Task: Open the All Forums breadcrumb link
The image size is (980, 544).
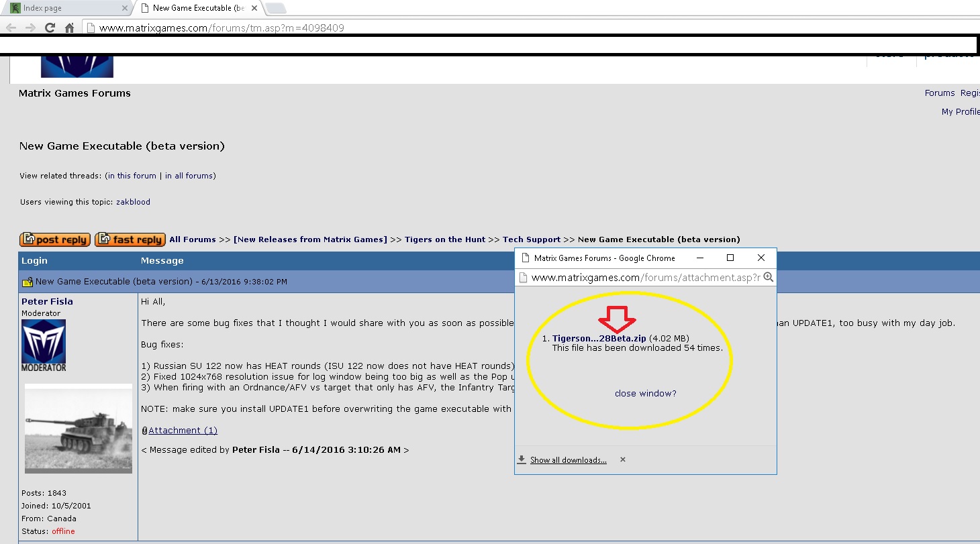Action: pos(193,239)
